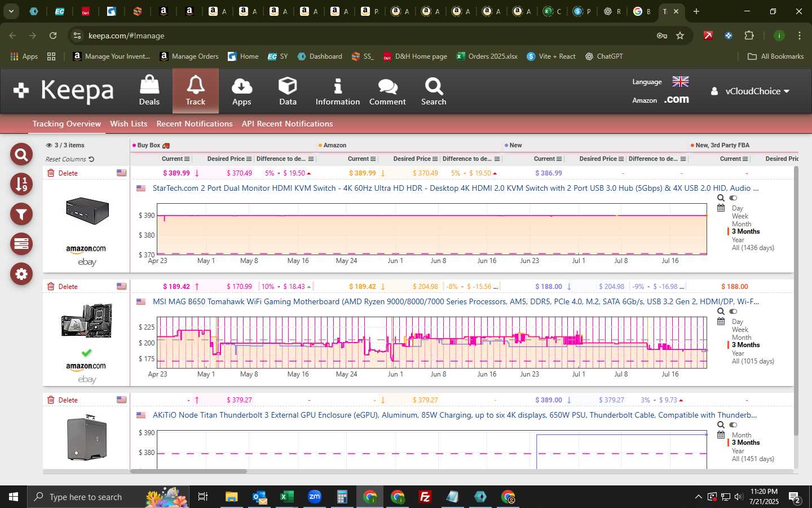Click the red search circle in left sidebar
Image resolution: width=812 pixels, height=508 pixels.
tap(21, 154)
